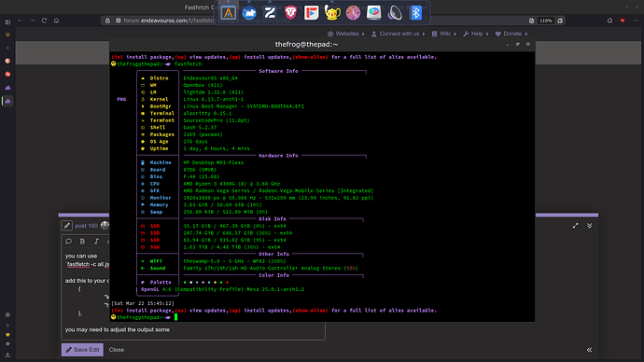Open the red shield blocker icon
644x362 pixels.
623,21
